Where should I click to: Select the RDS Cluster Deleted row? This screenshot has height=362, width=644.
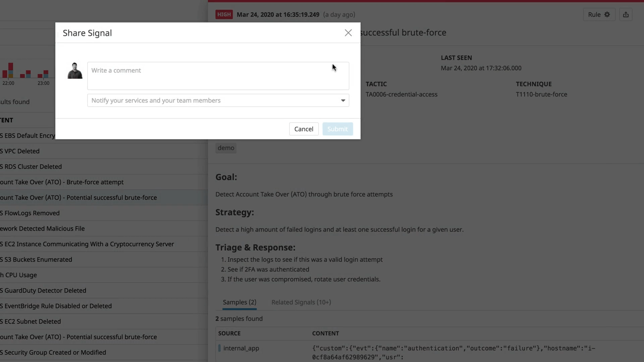[104, 167]
